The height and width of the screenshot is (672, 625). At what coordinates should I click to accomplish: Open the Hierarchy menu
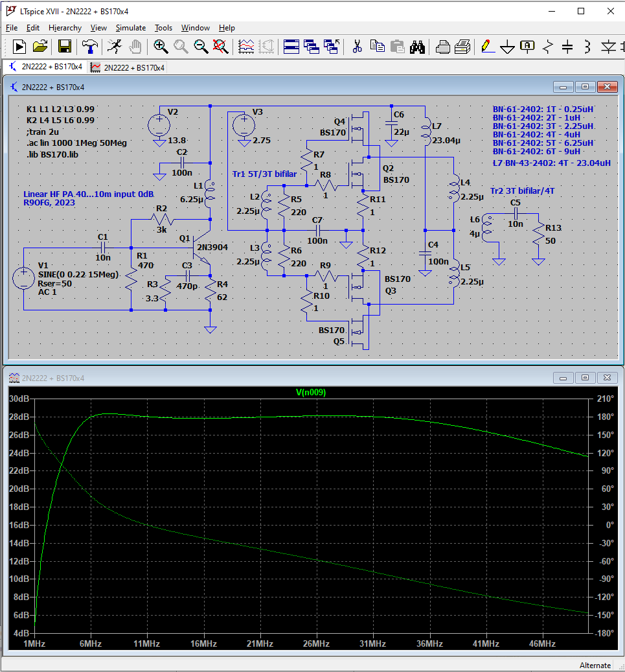65,28
